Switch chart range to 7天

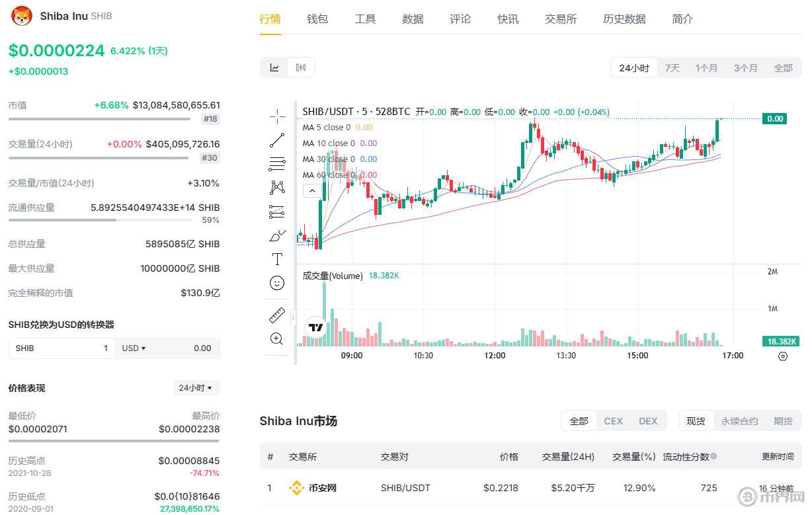tap(672, 68)
